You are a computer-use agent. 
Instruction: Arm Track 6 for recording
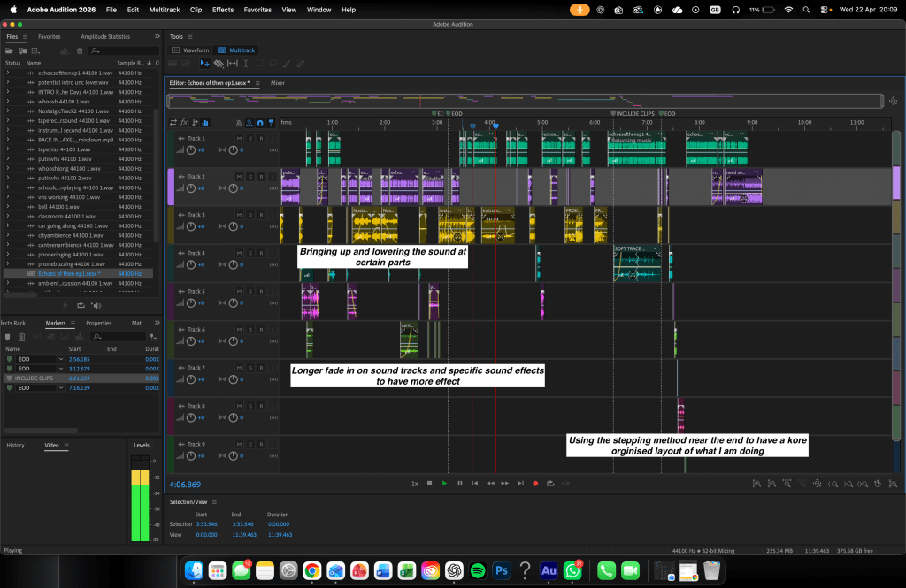point(261,330)
